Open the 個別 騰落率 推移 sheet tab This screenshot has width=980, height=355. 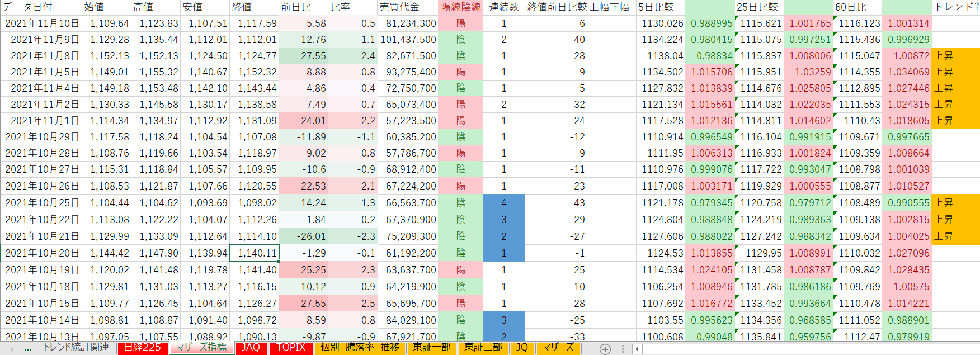pos(360,348)
